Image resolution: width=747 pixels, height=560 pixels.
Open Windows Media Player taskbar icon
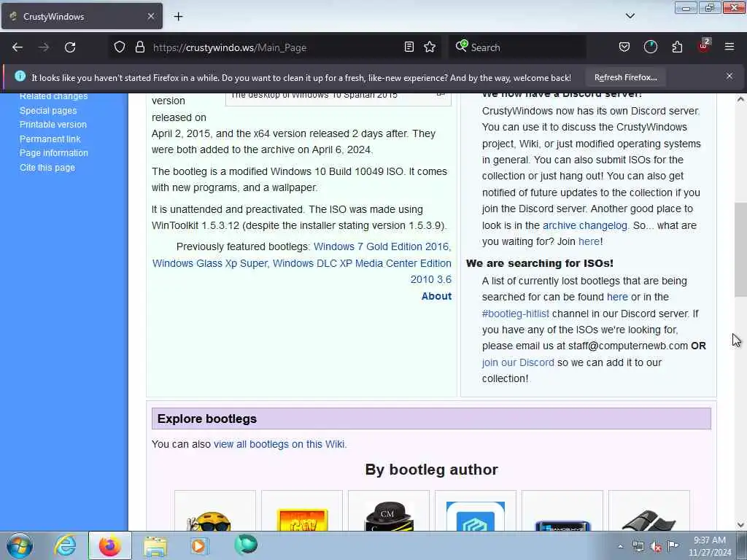(x=199, y=545)
